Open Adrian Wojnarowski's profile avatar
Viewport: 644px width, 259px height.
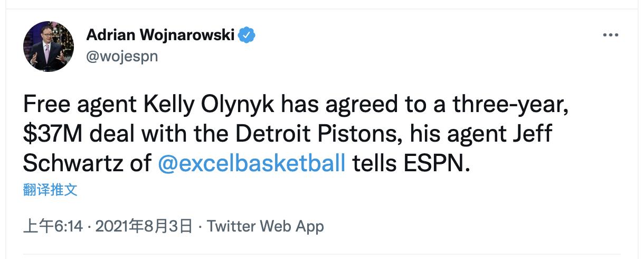48,47
